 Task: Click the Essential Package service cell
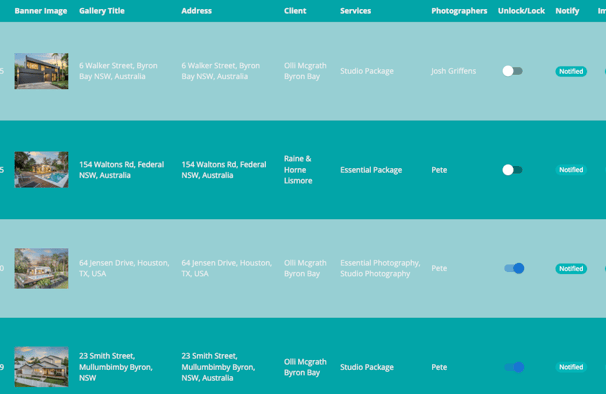(x=371, y=170)
